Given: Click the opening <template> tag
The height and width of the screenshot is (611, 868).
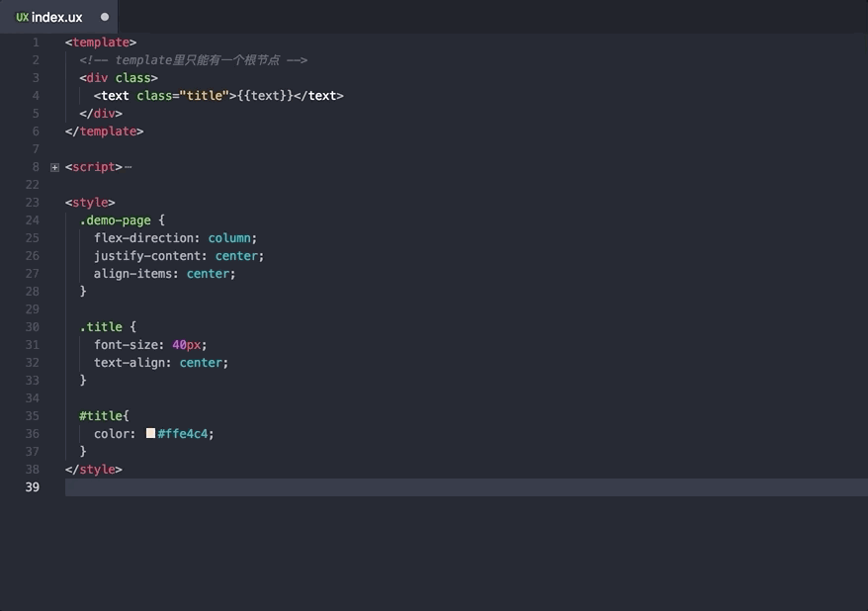Looking at the screenshot, I should click(x=101, y=43).
